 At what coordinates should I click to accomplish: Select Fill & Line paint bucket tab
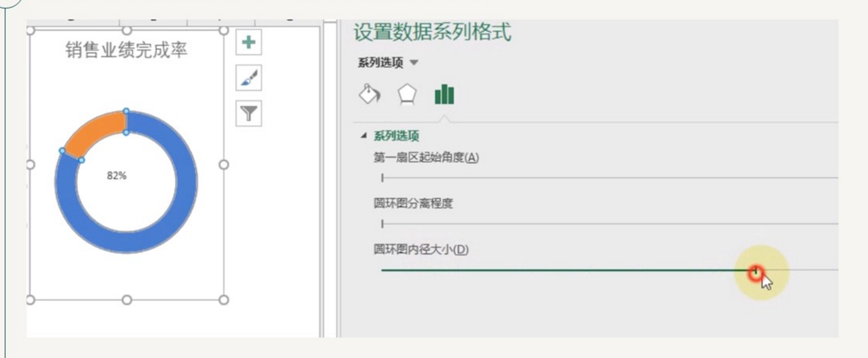pyautogui.click(x=369, y=94)
